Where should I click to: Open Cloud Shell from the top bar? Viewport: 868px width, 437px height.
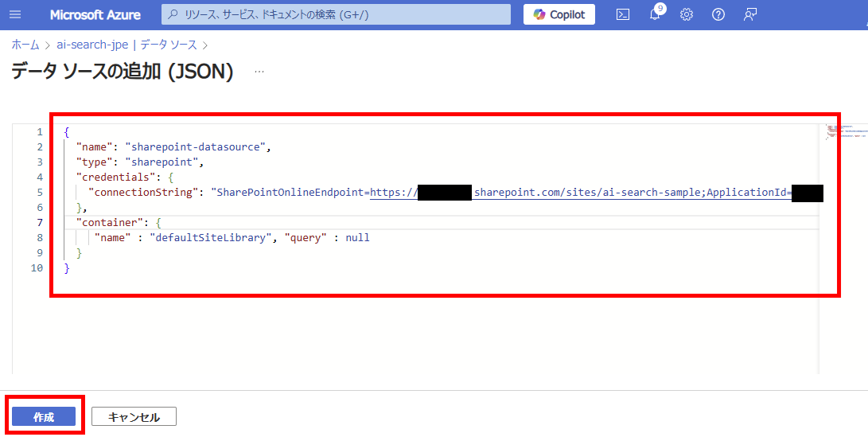624,14
